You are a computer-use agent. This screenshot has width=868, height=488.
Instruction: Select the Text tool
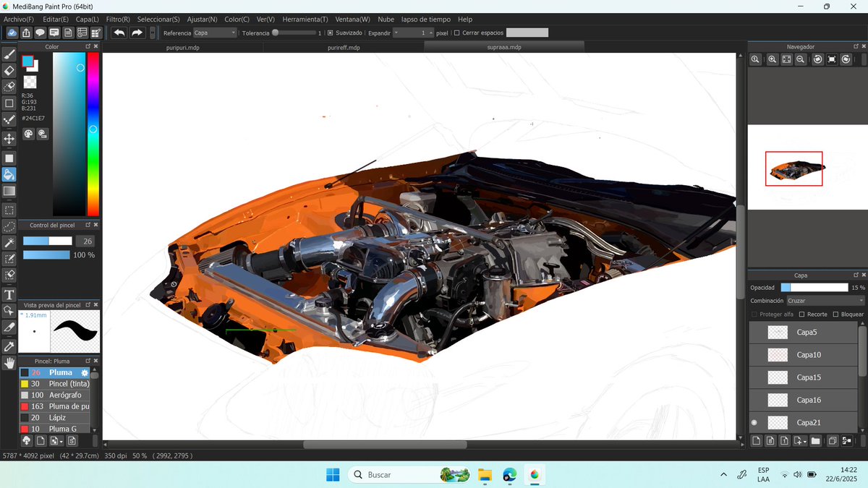pos(9,294)
